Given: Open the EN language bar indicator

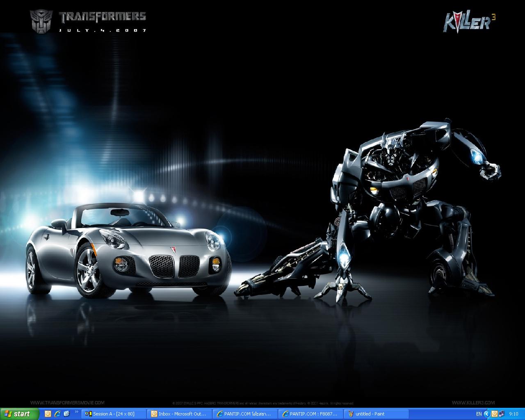Looking at the screenshot, I should point(479,414).
